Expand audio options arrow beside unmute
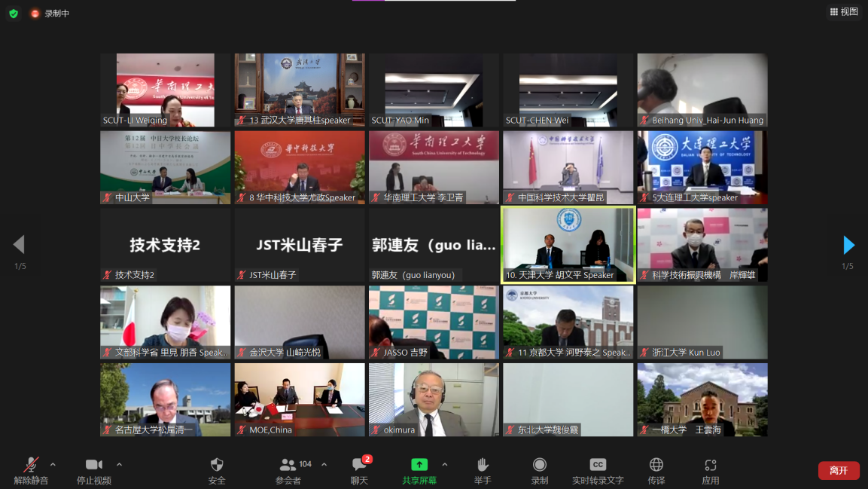The height and width of the screenshot is (489, 868). pyautogui.click(x=53, y=464)
